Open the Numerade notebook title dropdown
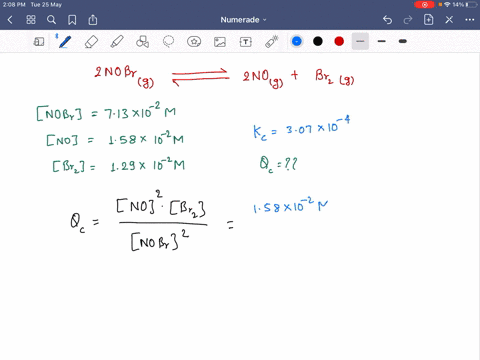This screenshot has width=480, height=360. point(243,20)
